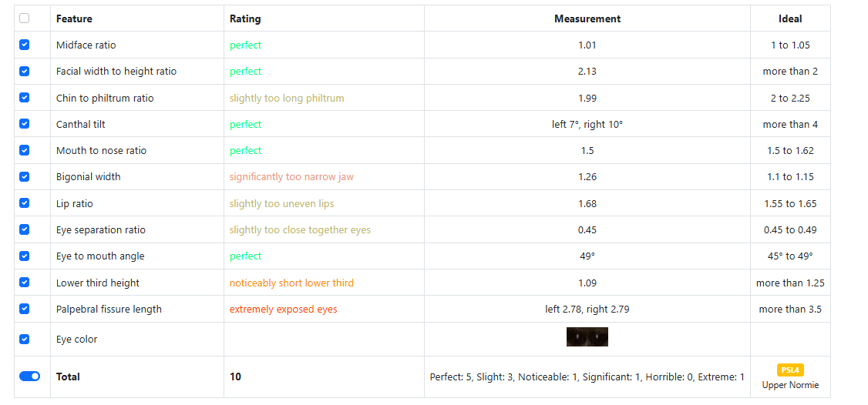Uncheck the Lip ratio checkbox
This screenshot has height=405, width=868.
(24, 203)
